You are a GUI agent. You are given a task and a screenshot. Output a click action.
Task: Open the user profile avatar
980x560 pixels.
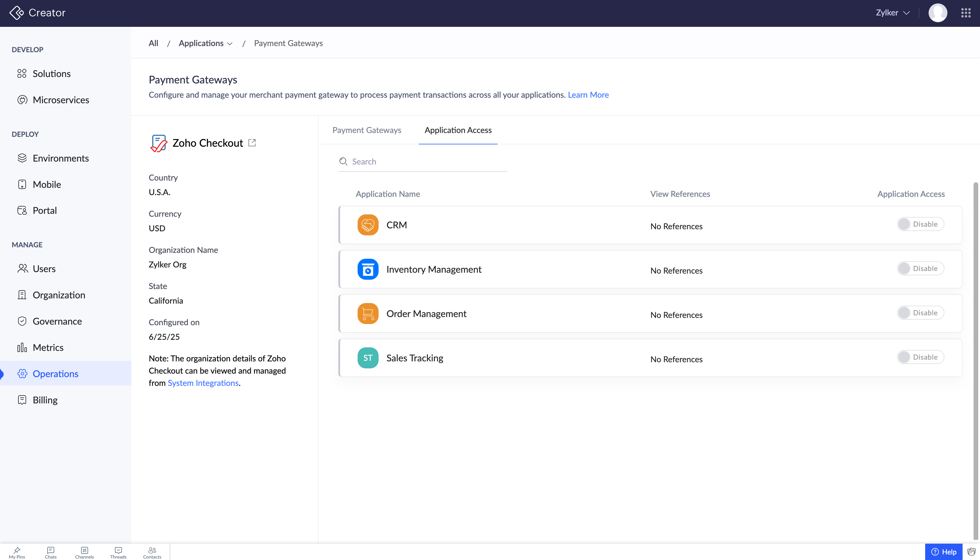coord(938,13)
